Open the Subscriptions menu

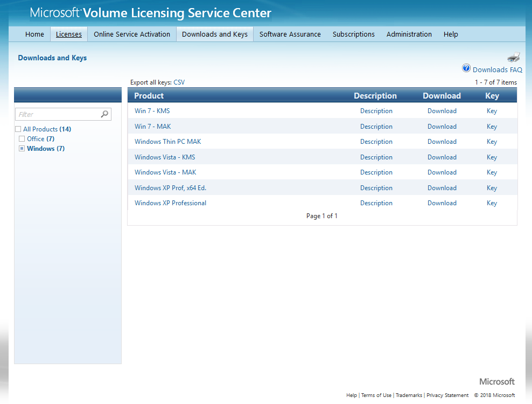pos(354,34)
